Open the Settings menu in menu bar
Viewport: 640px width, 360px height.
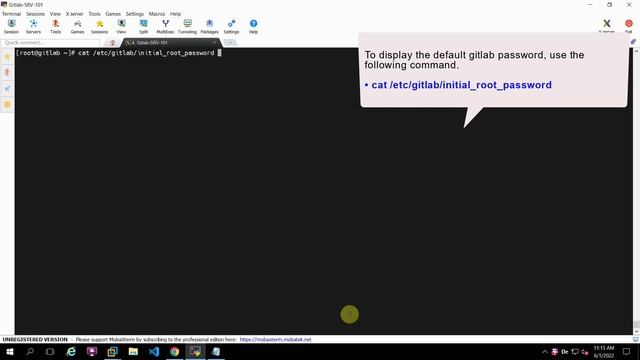click(135, 14)
